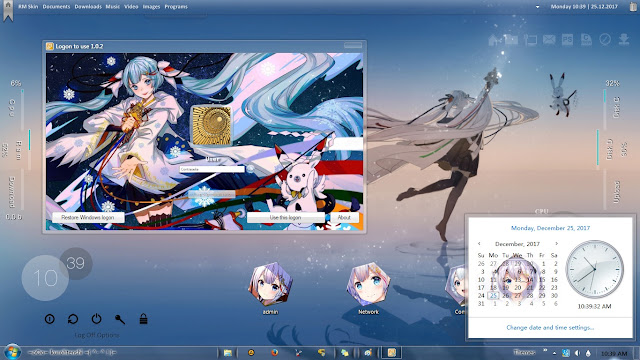
Task: Open the admin hexagon desktop icon
Action: 271,284
